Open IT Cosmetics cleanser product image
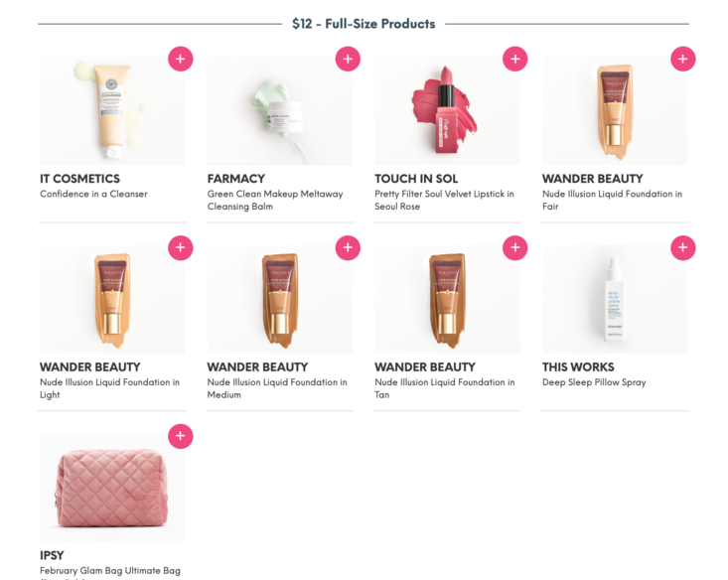The height and width of the screenshot is (580, 728). [112, 110]
